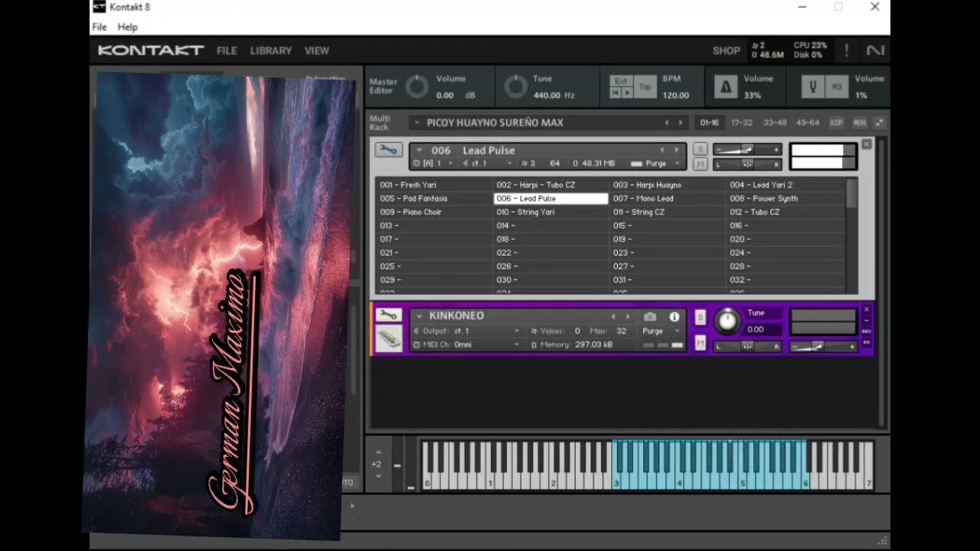Click the Kontakt logo in the header

point(151,51)
